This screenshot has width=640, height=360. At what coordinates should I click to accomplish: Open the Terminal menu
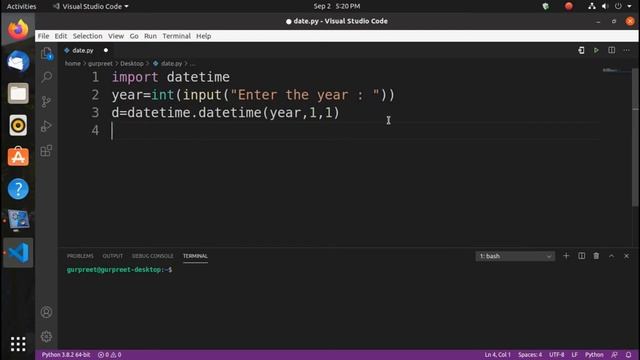pyautogui.click(x=176, y=36)
